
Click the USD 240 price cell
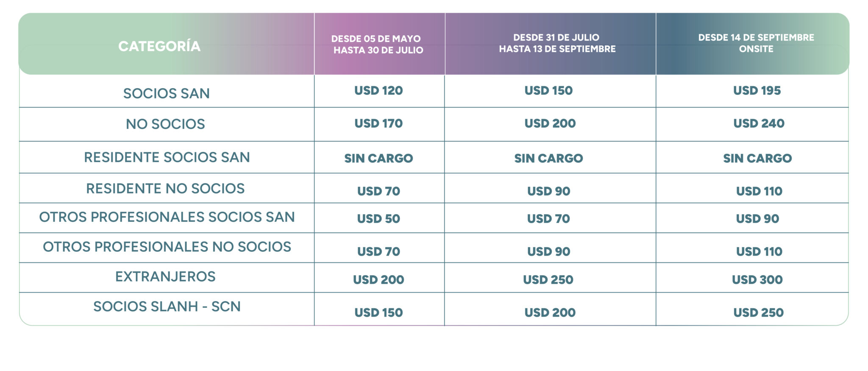759,123
